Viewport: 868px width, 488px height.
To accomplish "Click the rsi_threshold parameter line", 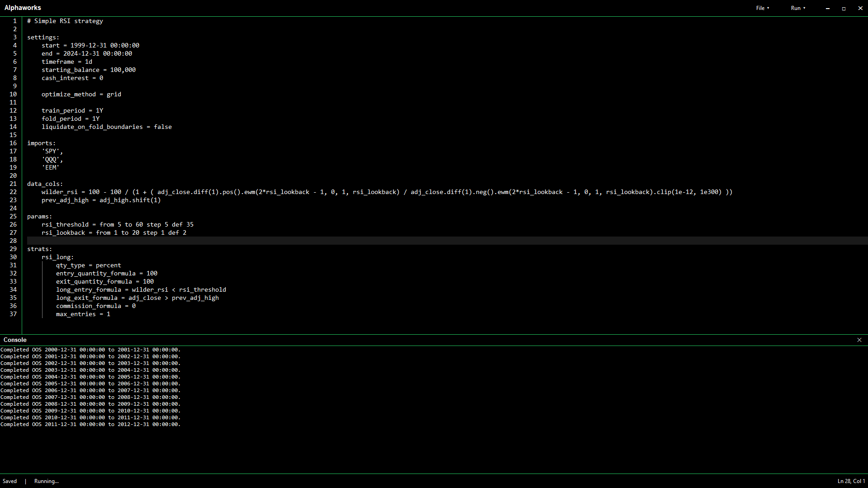I will click(x=117, y=224).
